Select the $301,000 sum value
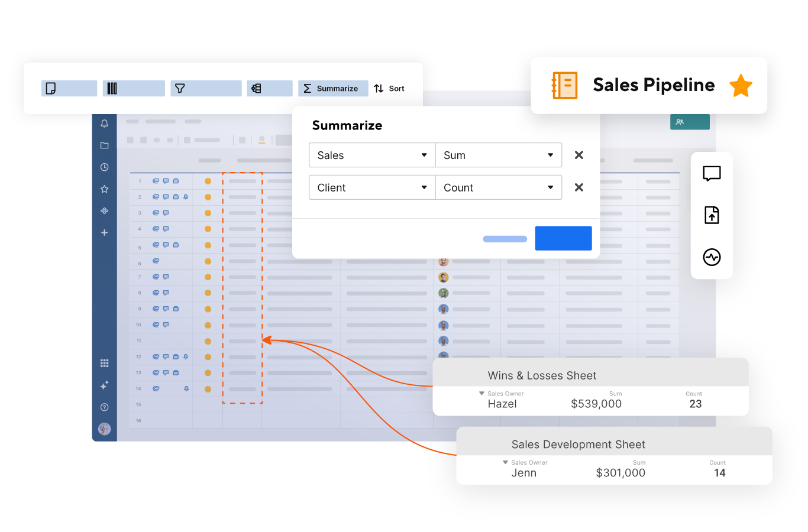Image resolution: width=808 pixels, height=532 pixels. tap(620, 473)
